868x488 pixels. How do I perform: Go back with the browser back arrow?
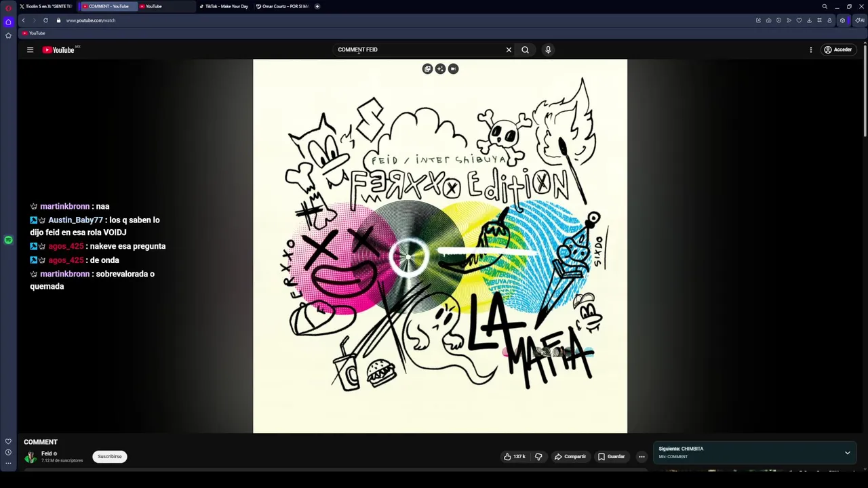(x=23, y=20)
